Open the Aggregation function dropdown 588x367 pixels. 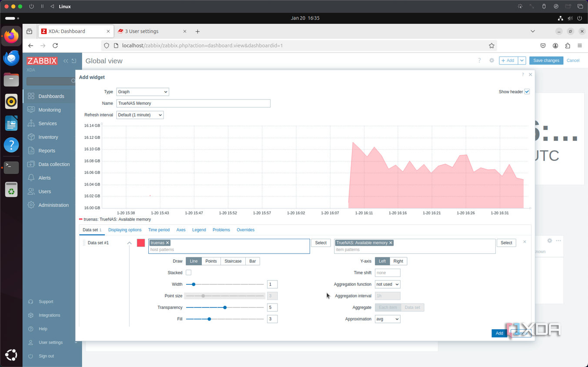[x=388, y=284]
